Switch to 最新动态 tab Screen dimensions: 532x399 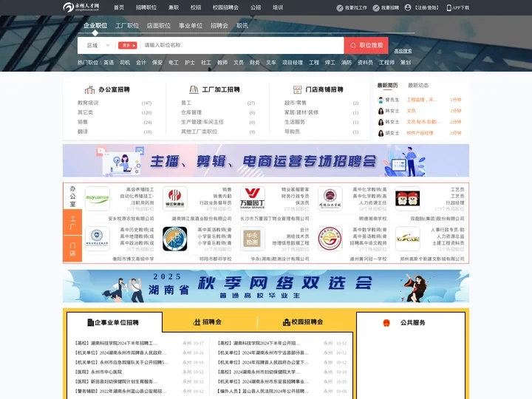tap(418, 86)
